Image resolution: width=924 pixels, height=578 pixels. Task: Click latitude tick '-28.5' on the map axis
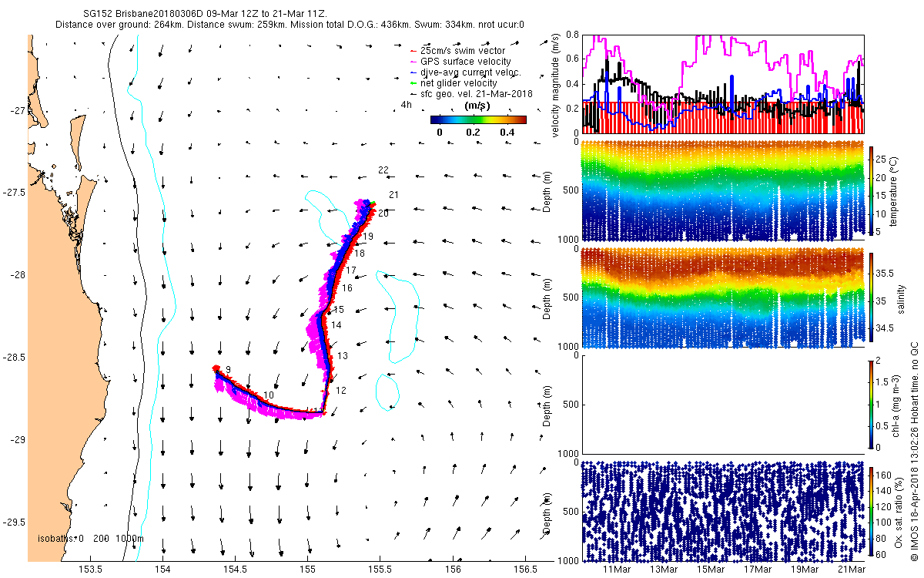(x=13, y=358)
